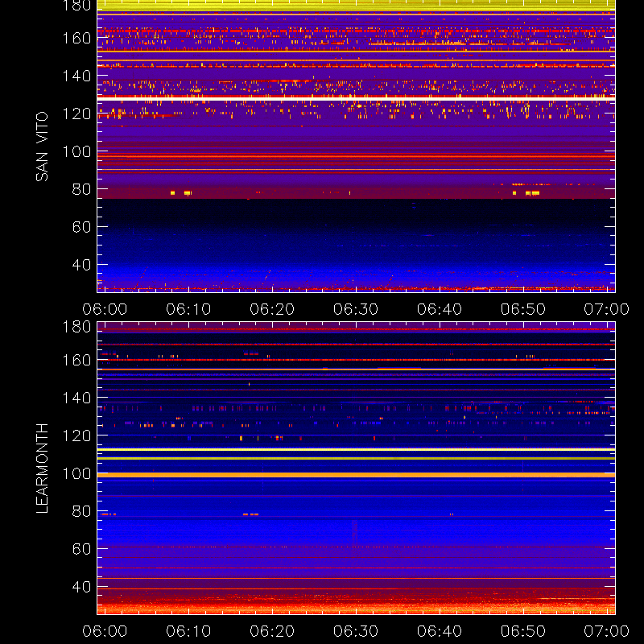Click the orange 100 MHz band in LEARMONTH spectrogram
This screenshot has height=644, width=644.
[356, 475]
